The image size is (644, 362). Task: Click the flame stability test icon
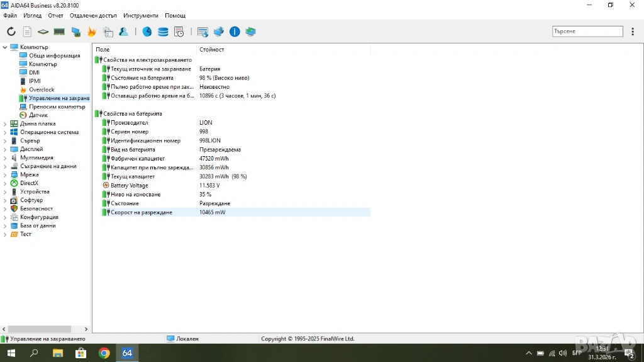pyautogui.click(x=92, y=31)
